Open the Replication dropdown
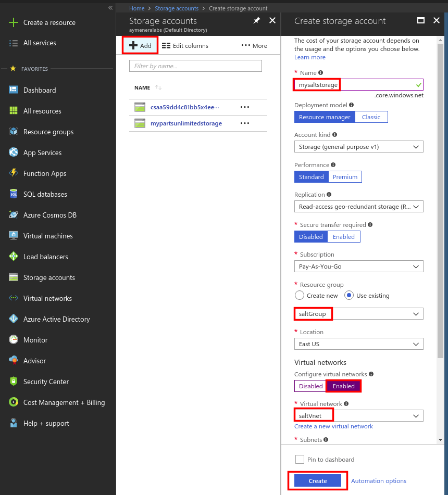Image resolution: width=448 pixels, height=495 pixels. pyautogui.click(x=358, y=206)
